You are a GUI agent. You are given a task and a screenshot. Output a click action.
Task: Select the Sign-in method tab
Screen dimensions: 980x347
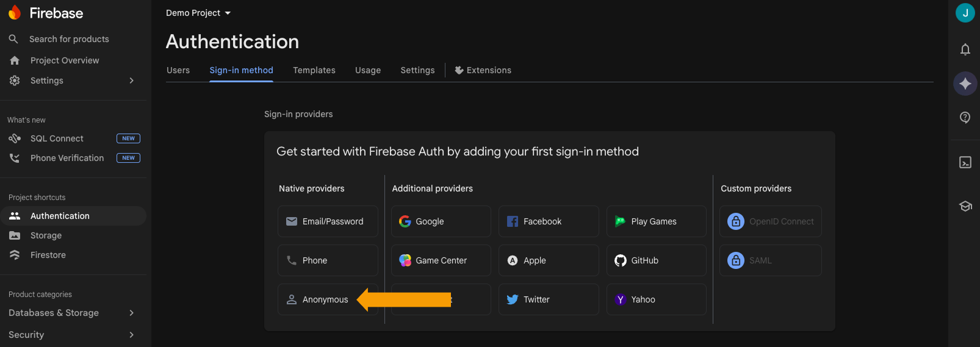242,70
